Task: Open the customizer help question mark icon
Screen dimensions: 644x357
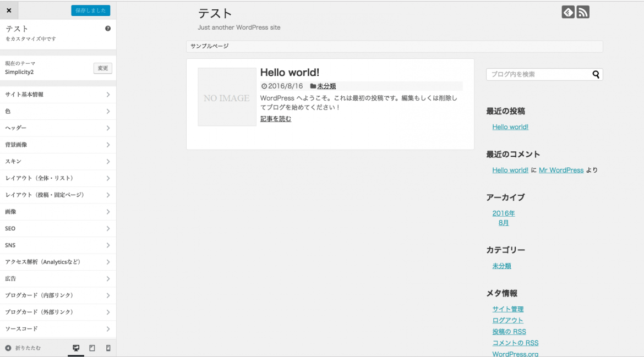Action: (x=108, y=29)
